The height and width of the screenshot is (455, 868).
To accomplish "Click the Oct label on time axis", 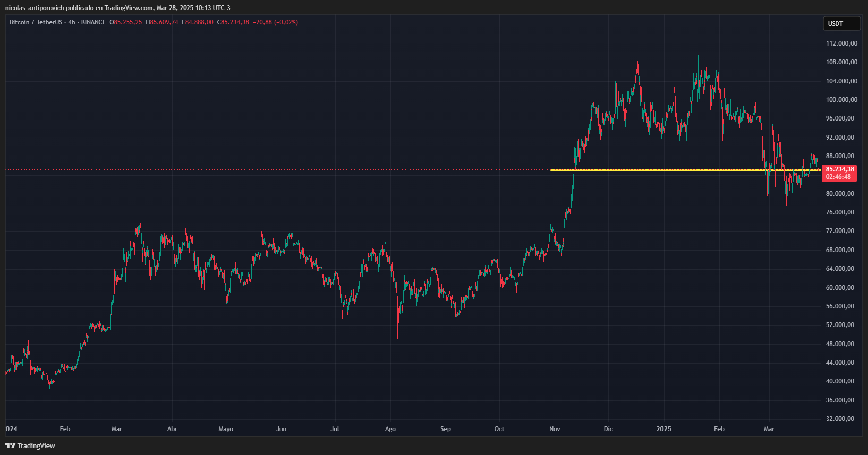I will [x=499, y=429].
